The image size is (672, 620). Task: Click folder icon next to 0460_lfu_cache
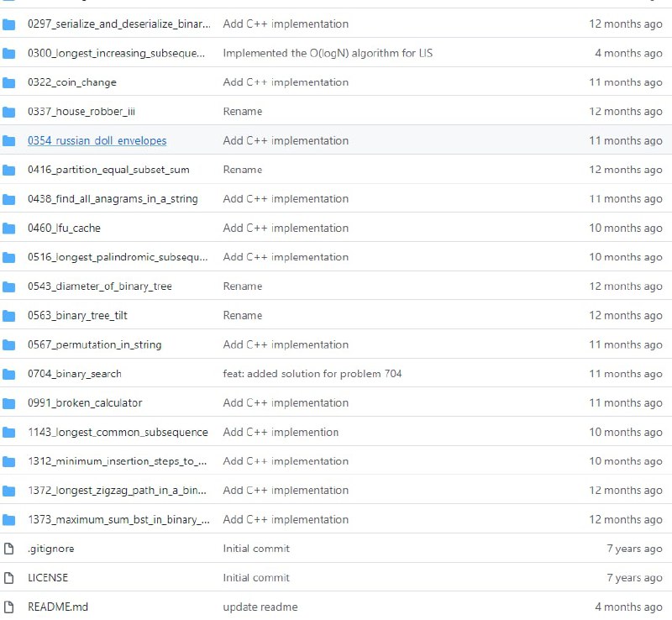(9, 229)
